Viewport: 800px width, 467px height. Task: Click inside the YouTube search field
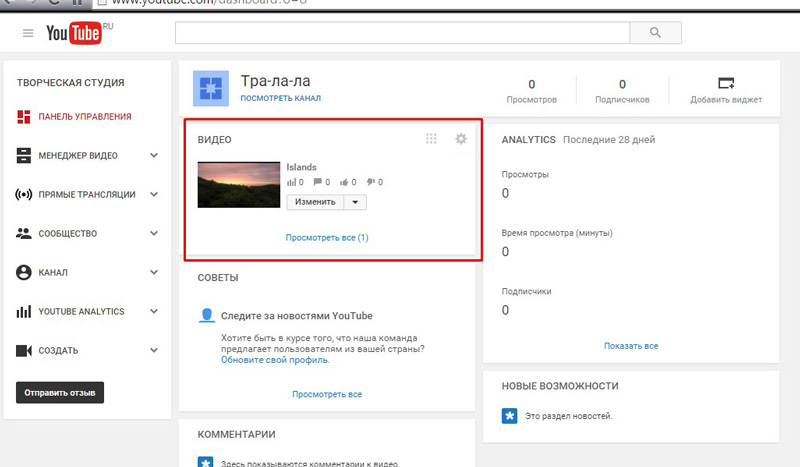click(x=402, y=33)
